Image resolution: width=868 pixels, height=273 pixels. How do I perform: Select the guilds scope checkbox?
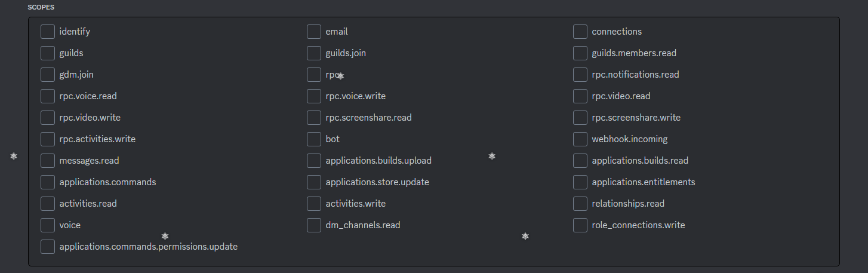48,53
